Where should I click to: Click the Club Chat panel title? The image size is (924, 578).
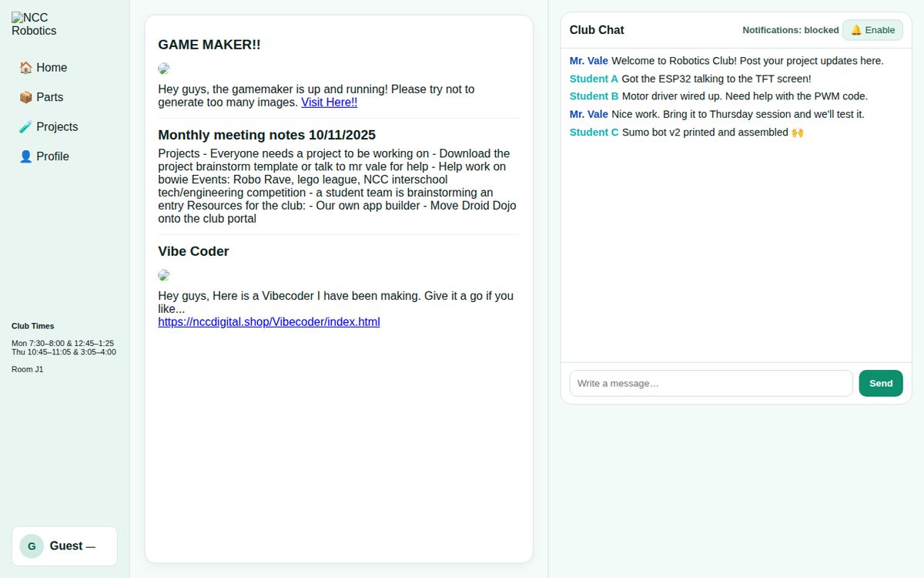tap(597, 30)
